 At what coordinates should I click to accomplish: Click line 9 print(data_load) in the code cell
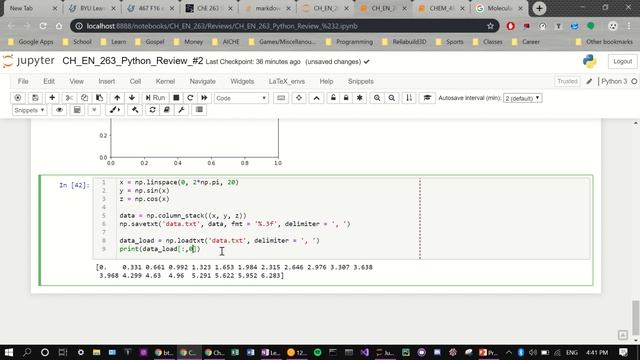[160, 249]
